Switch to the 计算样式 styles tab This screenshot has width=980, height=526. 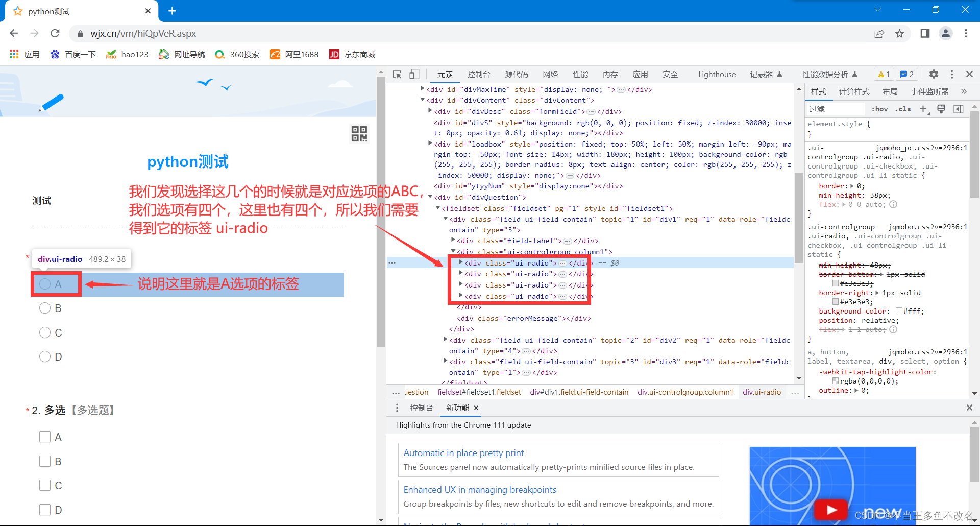854,91
